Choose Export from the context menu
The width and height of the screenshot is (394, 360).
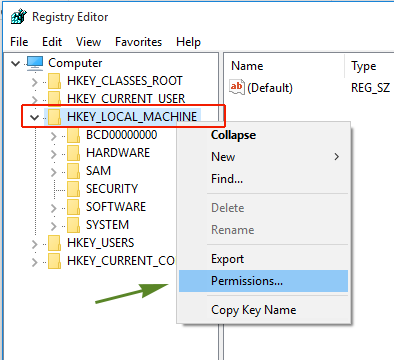coord(263,259)
